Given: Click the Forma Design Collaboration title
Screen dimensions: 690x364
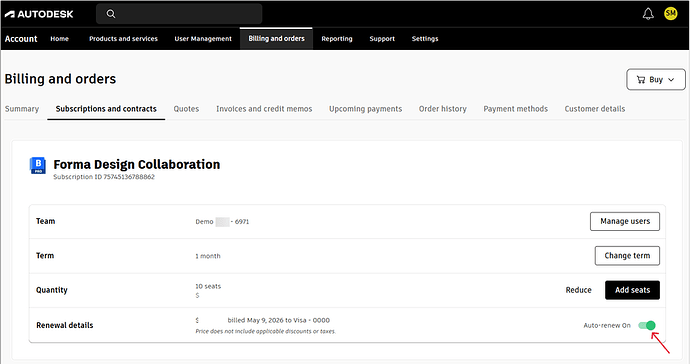Looking at the screenshot, I should (x=136, y=164).
